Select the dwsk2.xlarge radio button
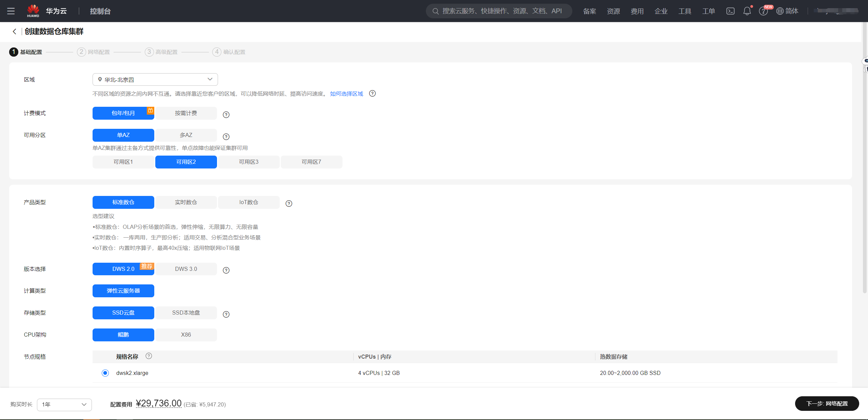This screenshot has width=868, height=420. [x=105, y=373]
